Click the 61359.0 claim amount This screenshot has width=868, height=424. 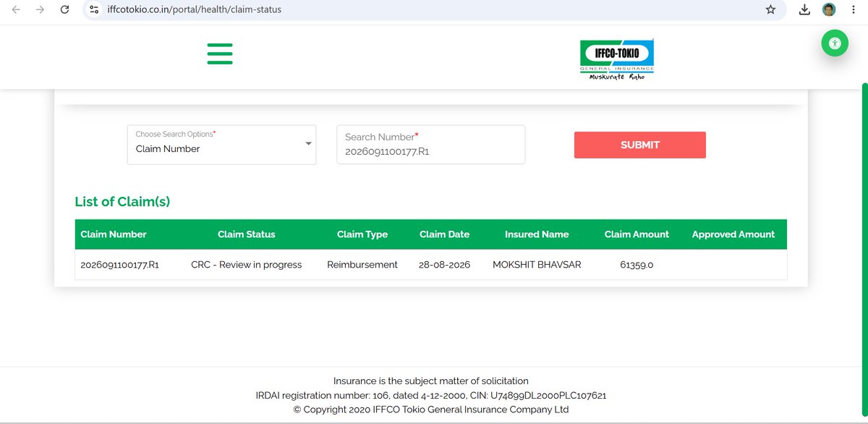637,265
